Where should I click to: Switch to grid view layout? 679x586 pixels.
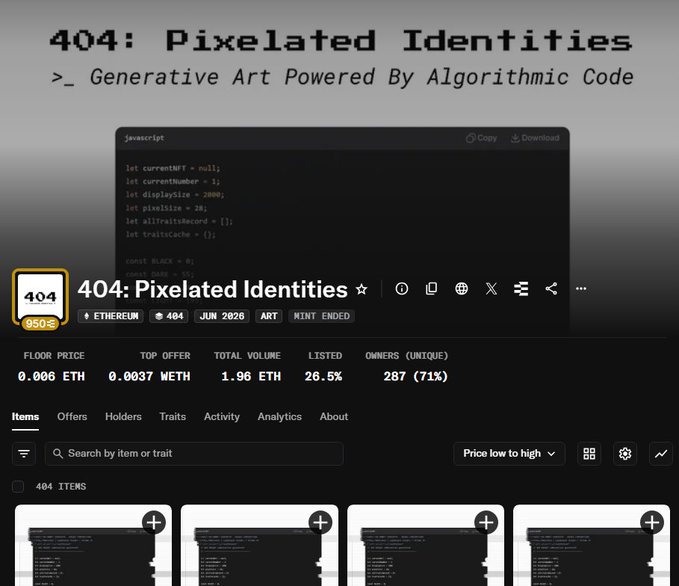point(589,453)
